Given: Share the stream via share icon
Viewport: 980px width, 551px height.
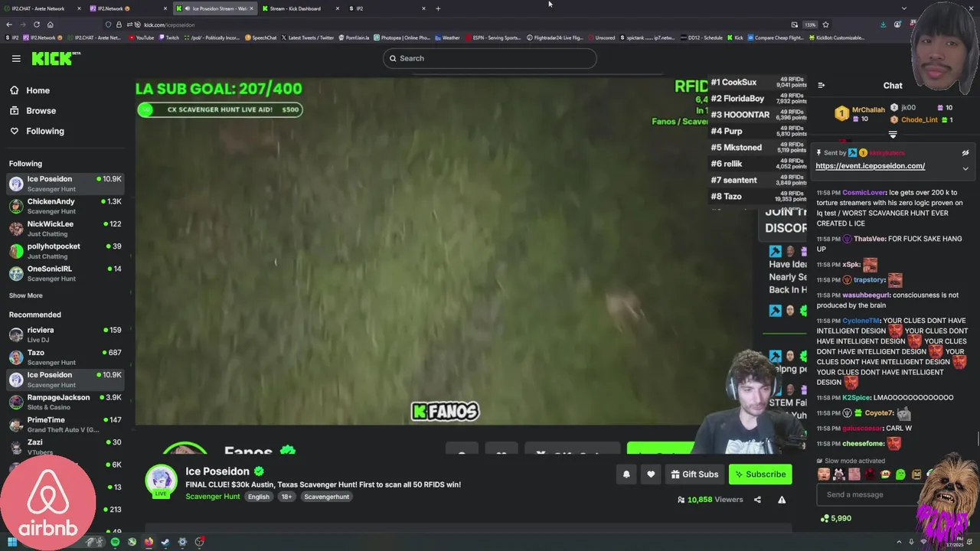Looking at the screenshot, I should [x=757, y=500].
